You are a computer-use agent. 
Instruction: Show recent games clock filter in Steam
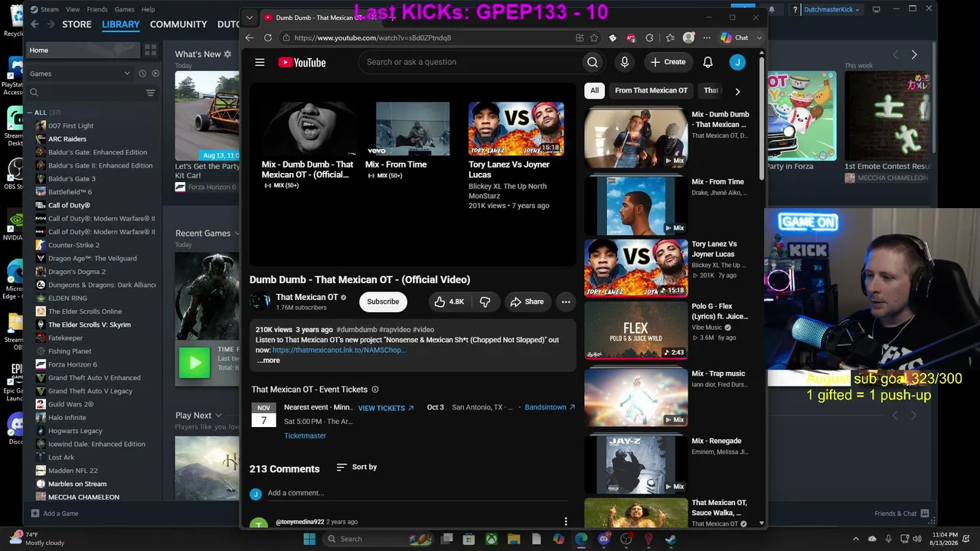point(142,73)
